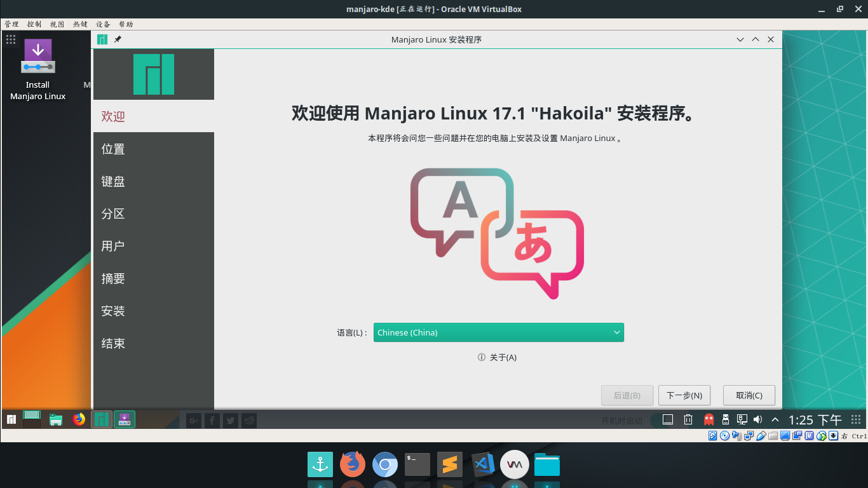The image size is (868, 488).
Task: Click VirtualBox hard disk activity status icon
Action: tap(712, 436)
